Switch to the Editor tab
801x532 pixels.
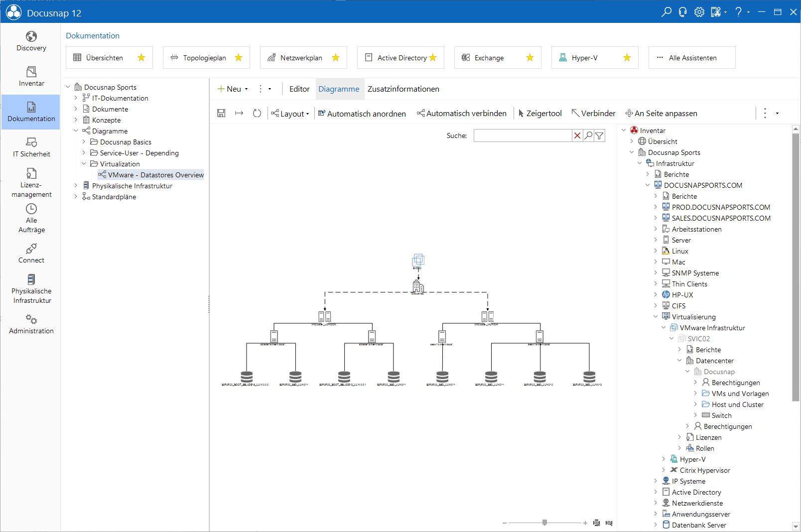coord(299,89)
